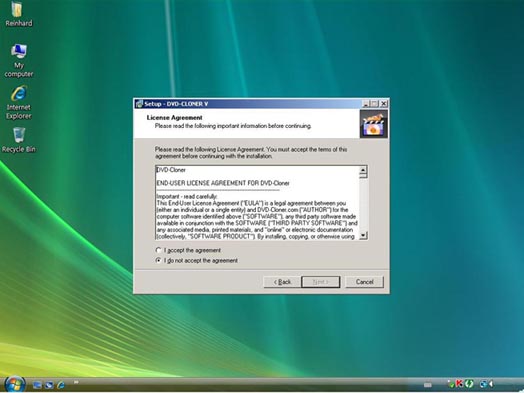524x393 pixels.
Task: Click the 'END-USER LICENSE AGREEMENT FOR DVD-Cloner' line
Action: click(223, 183)
